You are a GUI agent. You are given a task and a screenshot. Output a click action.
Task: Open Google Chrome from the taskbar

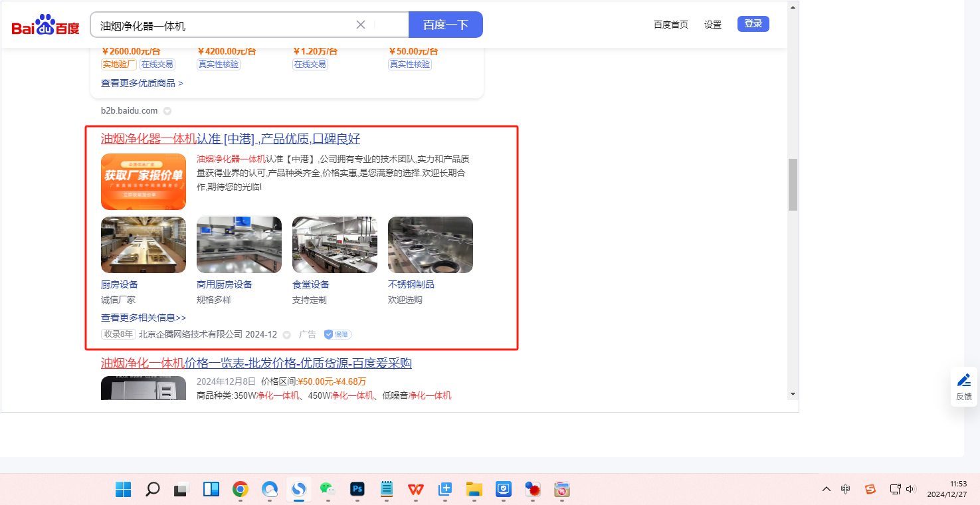240,490
